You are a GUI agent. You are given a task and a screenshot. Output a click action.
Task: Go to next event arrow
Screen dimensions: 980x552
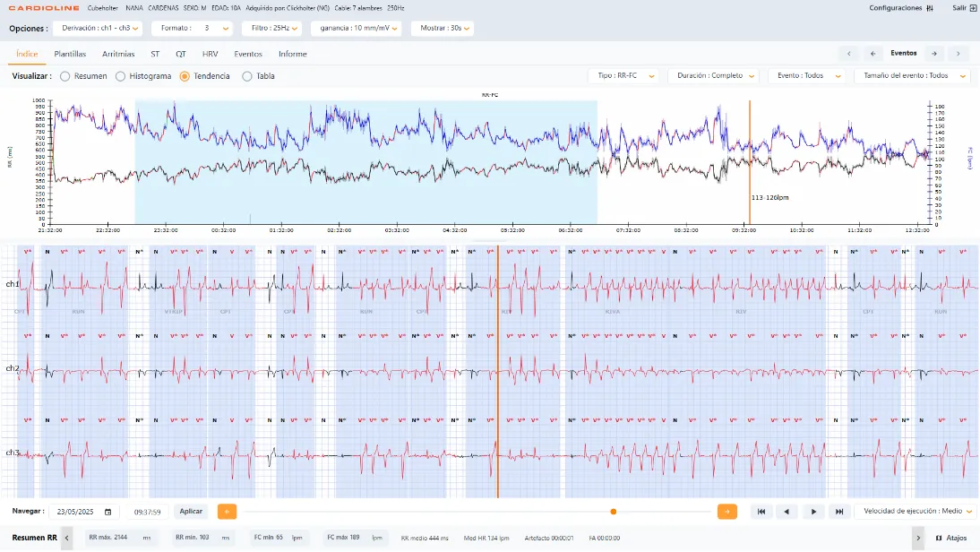coord(934,54)
